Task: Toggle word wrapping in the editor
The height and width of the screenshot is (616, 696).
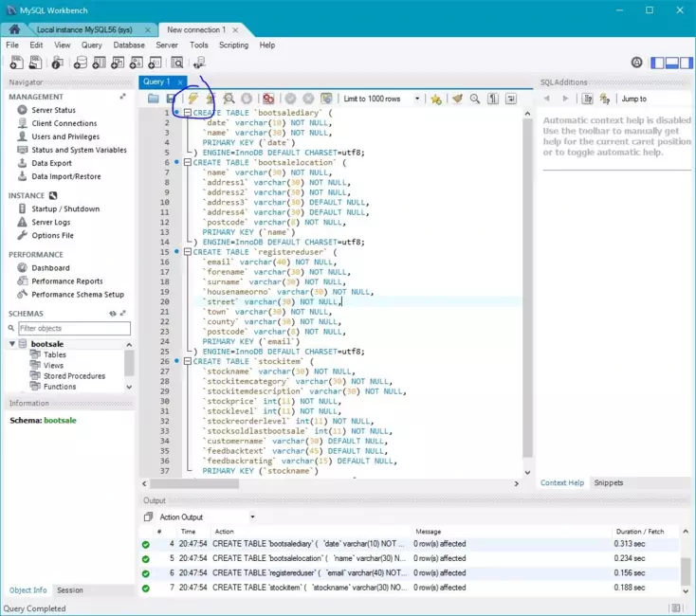Action: click(x=511, y=99)
